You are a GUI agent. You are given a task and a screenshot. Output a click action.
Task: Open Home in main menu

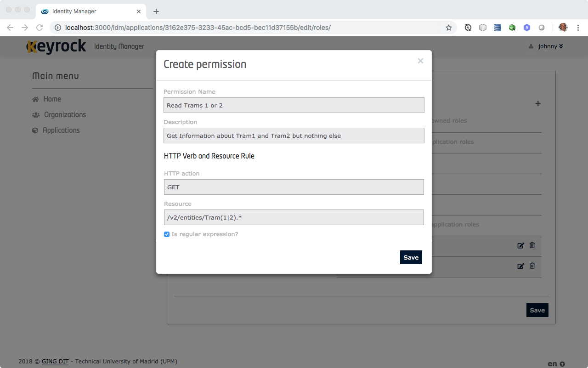(52, 99)
